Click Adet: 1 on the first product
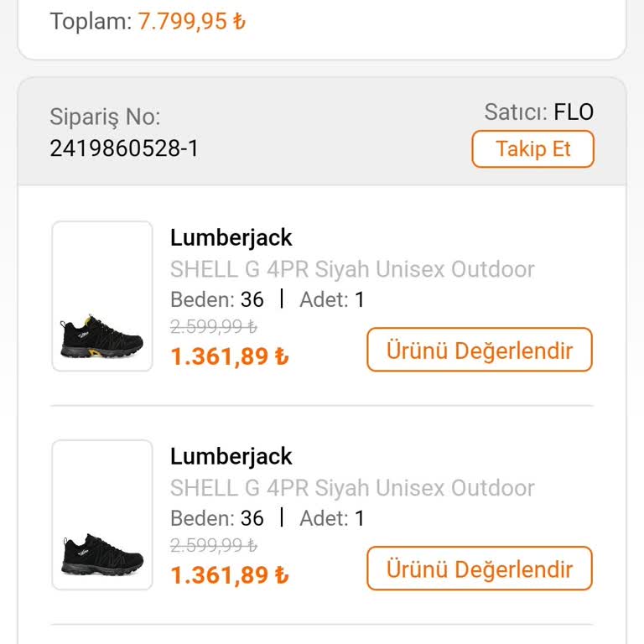644x644 pixels. point(332,299)
